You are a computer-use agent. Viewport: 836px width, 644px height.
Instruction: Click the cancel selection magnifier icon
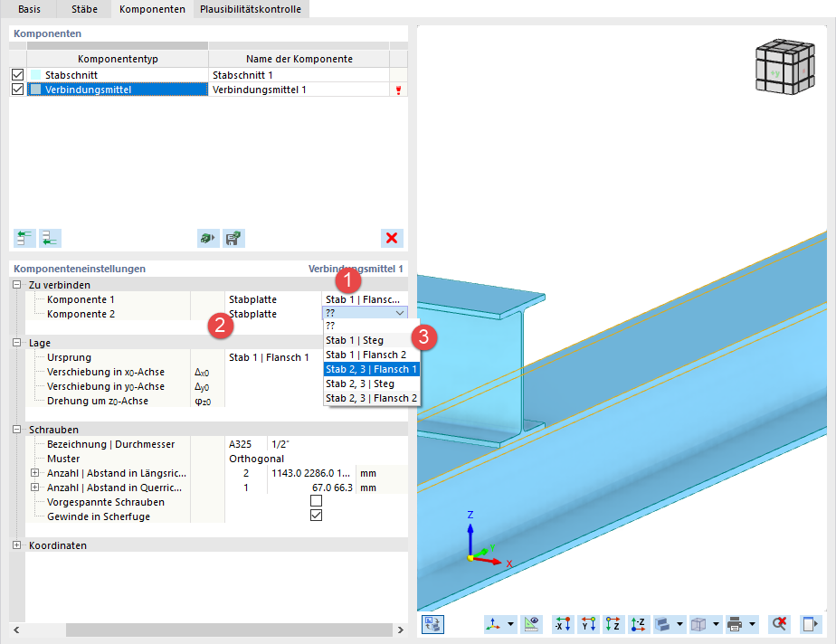click(780, 624)
